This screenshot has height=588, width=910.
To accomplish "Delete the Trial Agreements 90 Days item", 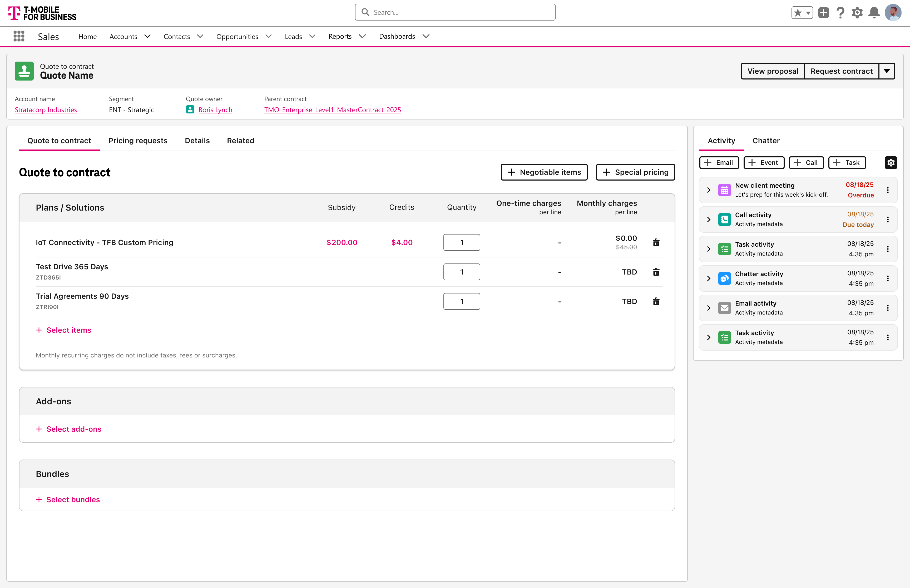I will (656, 301).
